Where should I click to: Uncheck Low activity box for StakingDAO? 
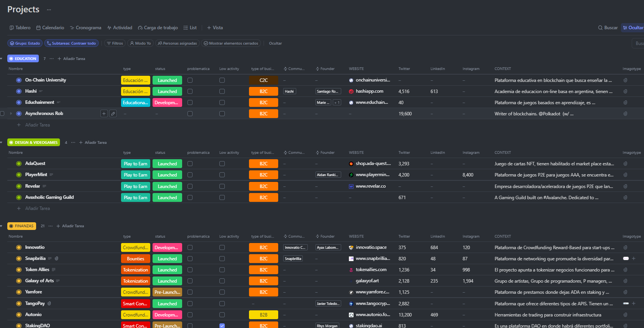coord(222,326)
